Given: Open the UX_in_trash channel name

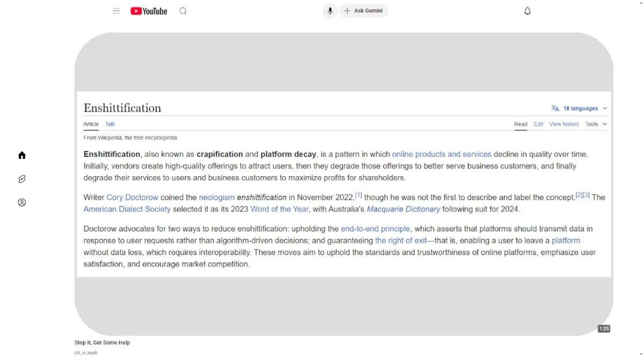Looking at the screenshot, I should click(x=86, y=353).
